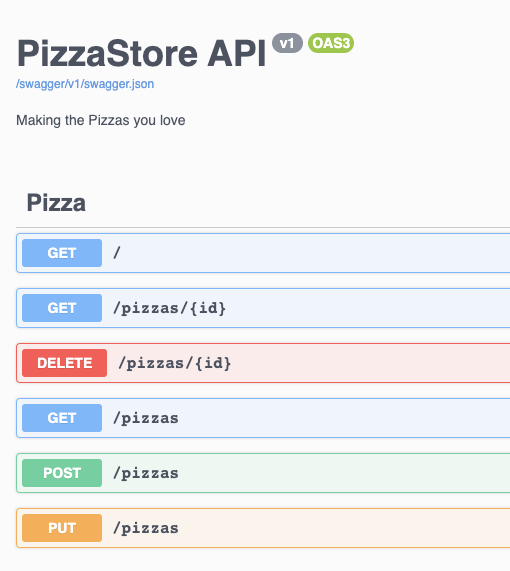The width and height of the screenshot is (510, 571).
Task: Click the PizzaStore API title
Action: pyautogui.click(x=141, y=54)
